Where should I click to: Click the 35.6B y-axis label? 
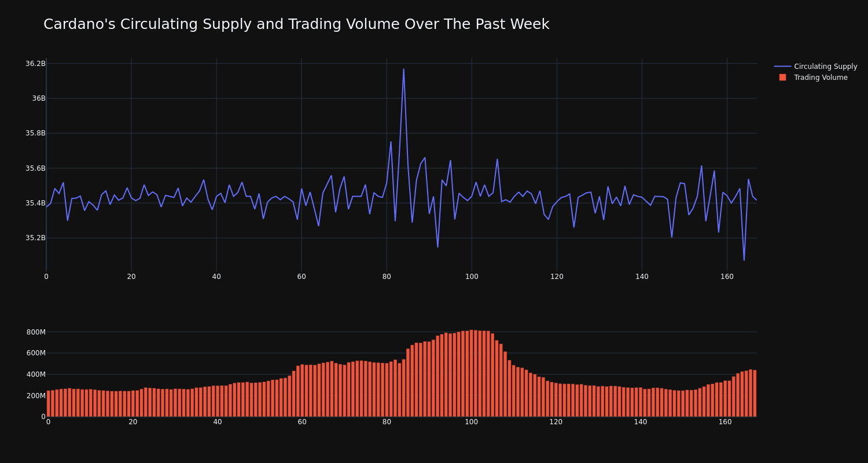35,168
